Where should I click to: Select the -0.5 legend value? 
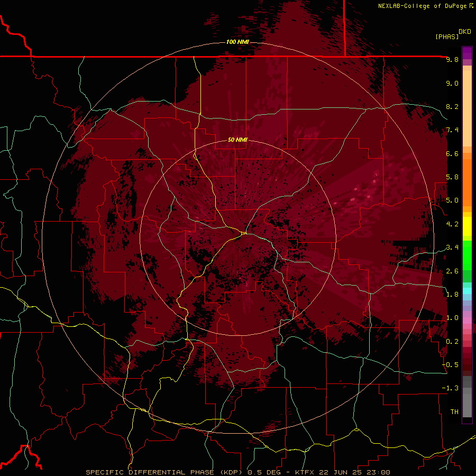click(x=450, y=365)
